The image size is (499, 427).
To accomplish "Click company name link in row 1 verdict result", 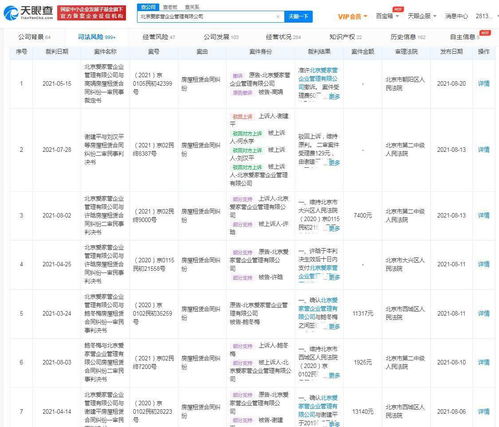I will [x=318, y=79].
